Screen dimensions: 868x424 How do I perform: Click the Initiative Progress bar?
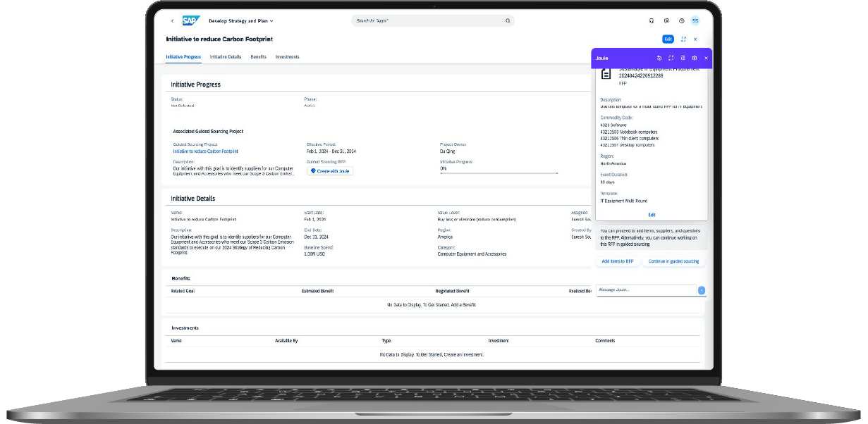point(499,173)
